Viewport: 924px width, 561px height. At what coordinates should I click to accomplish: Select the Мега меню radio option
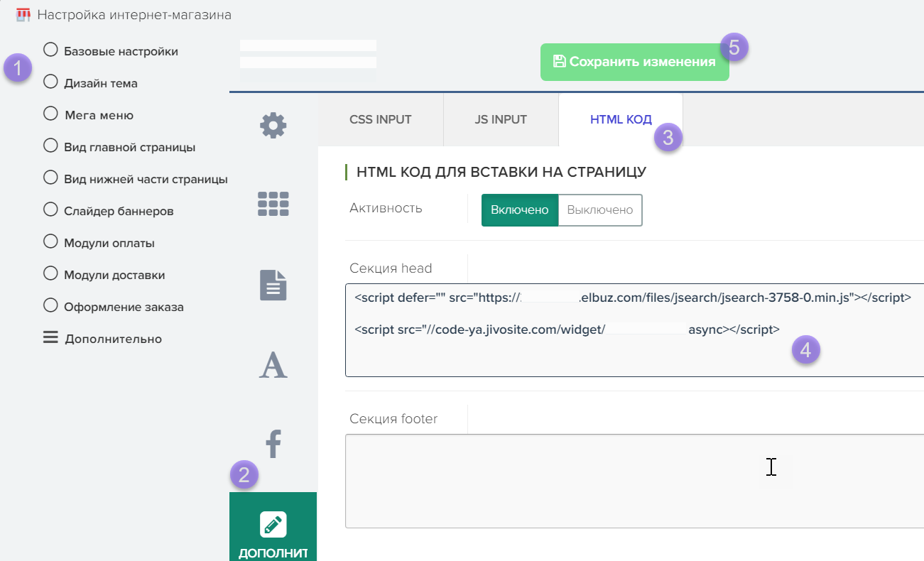tap(50, 114)
